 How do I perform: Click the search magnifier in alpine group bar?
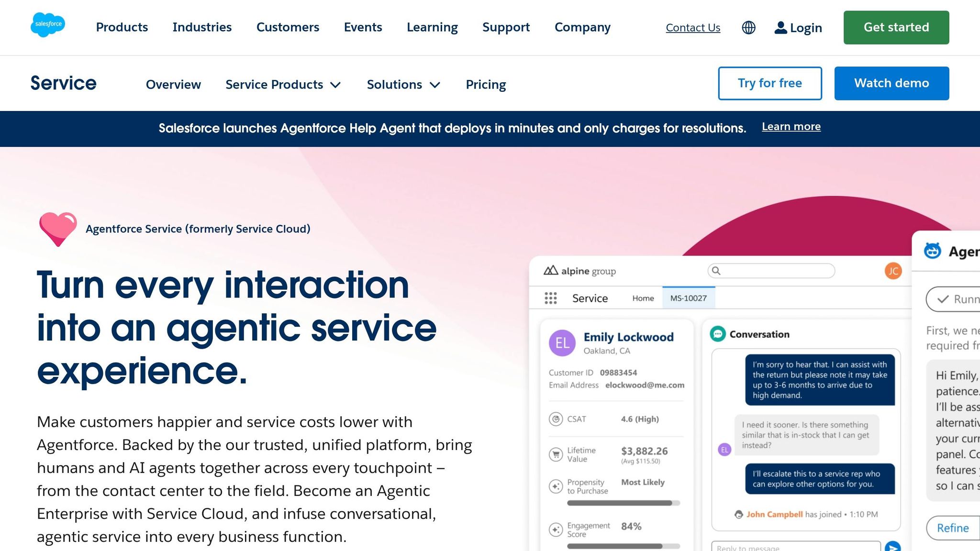(x=716, y=271)
